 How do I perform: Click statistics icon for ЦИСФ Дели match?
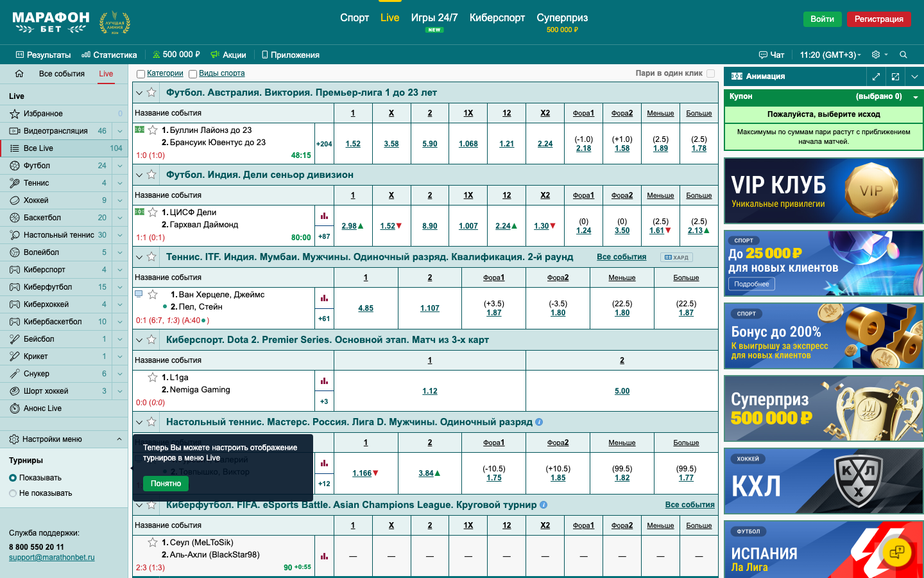[324, 216]
